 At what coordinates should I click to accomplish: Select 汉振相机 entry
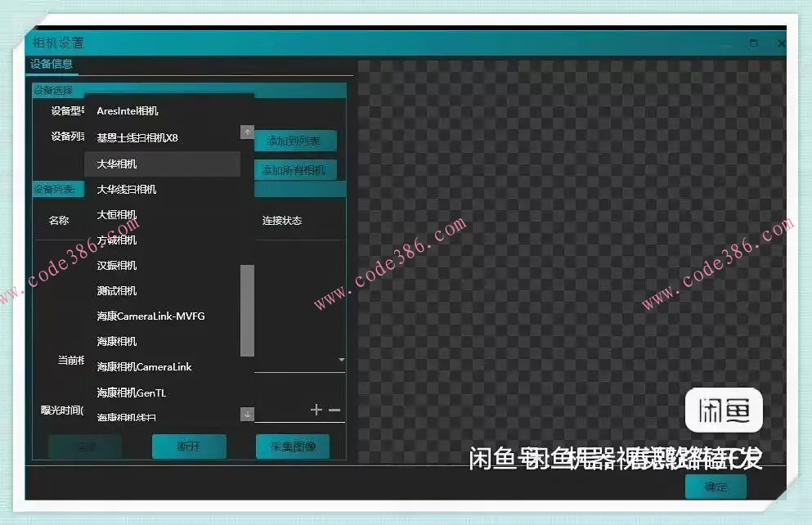[162, 266]
